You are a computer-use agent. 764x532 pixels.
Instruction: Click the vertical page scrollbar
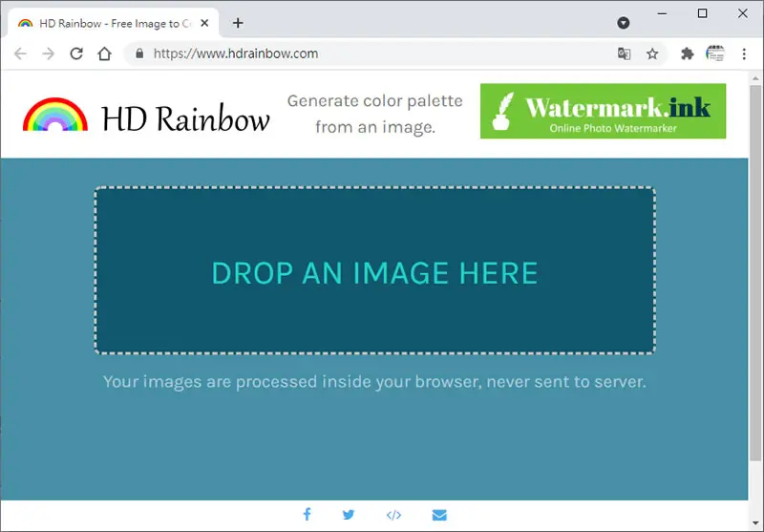pos(755,273)
